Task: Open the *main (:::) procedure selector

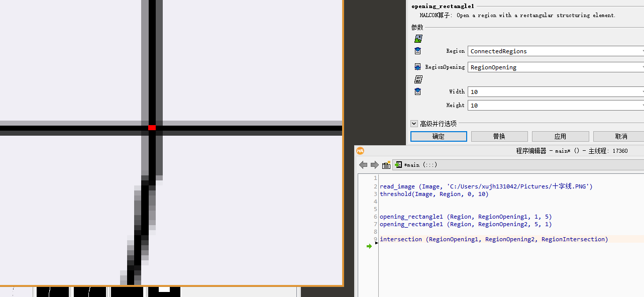Action: point(518,165)
